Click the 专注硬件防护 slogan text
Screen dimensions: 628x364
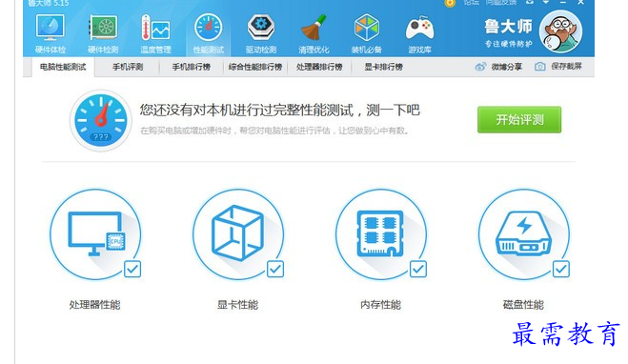click(508, 44)
